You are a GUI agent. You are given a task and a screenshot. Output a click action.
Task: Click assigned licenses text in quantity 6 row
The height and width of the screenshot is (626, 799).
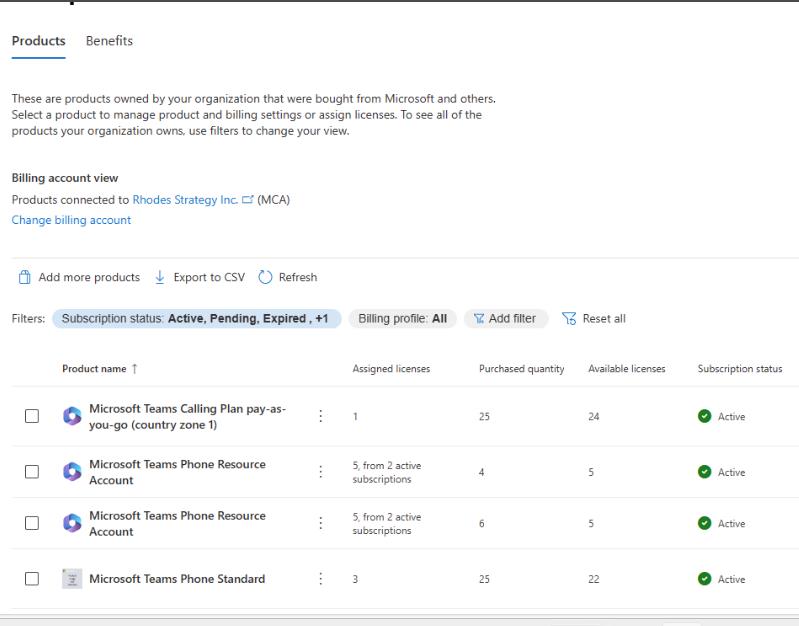pyautogui.click(x=387, y=524)
